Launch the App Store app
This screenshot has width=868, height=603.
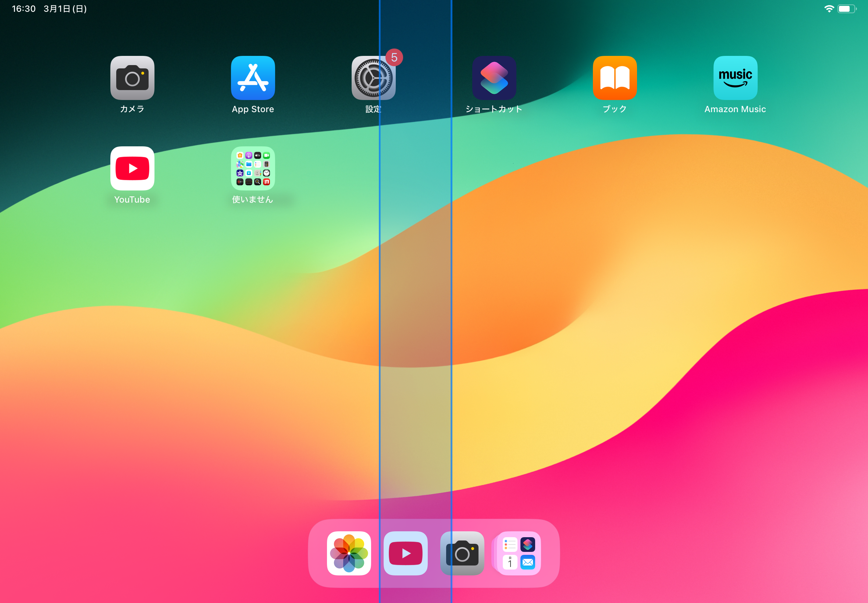pyautogui.click(x=253, y=78)
